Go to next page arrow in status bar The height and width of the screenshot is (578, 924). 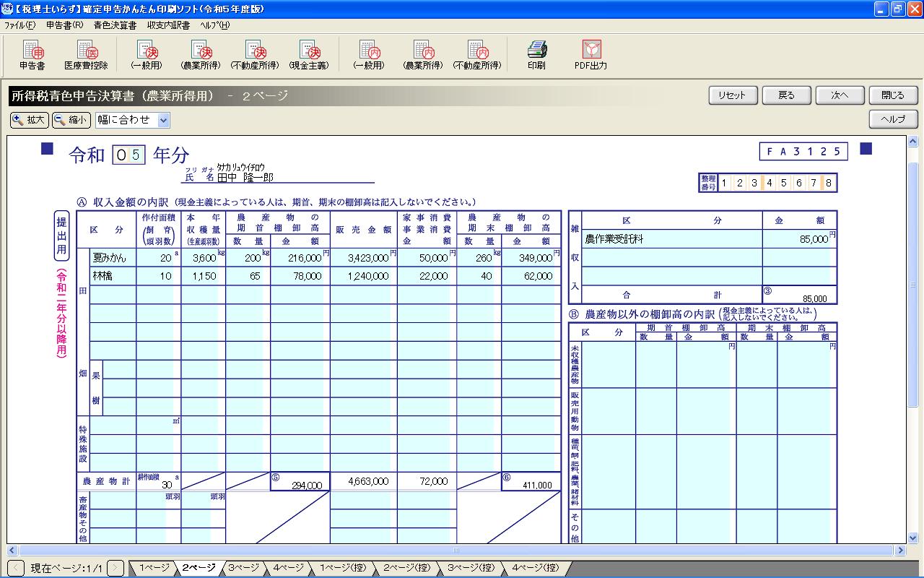point(115,568)
